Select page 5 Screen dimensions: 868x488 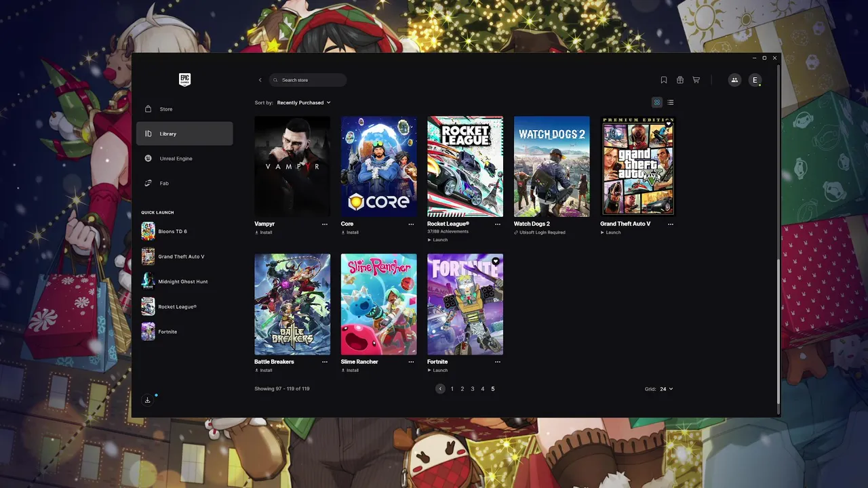[493, 389]
